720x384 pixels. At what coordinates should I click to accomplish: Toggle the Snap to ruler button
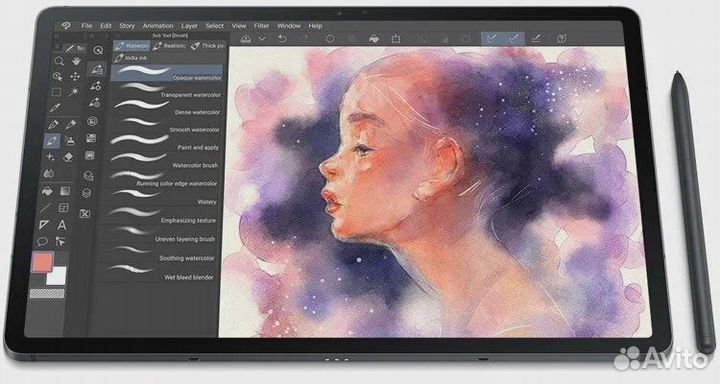tap(492, 38)
